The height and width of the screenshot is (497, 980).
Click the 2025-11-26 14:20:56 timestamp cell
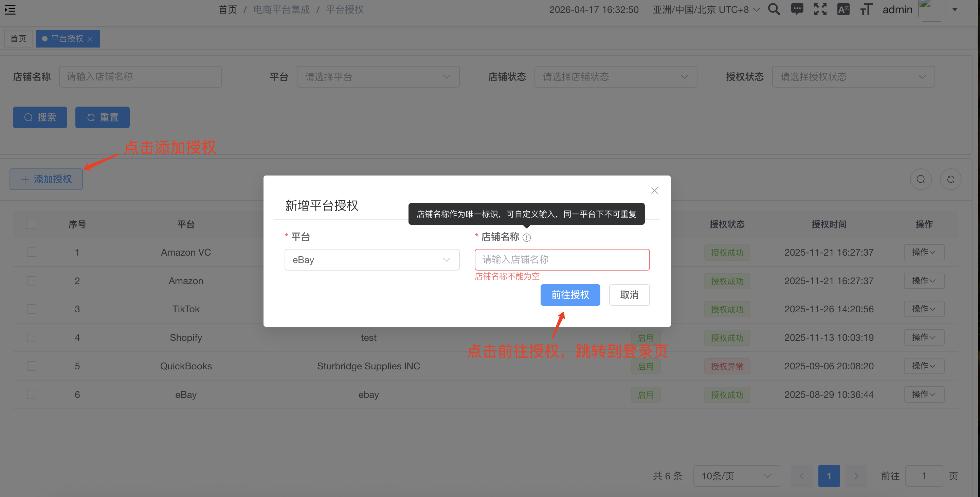(x=829, y=309)
